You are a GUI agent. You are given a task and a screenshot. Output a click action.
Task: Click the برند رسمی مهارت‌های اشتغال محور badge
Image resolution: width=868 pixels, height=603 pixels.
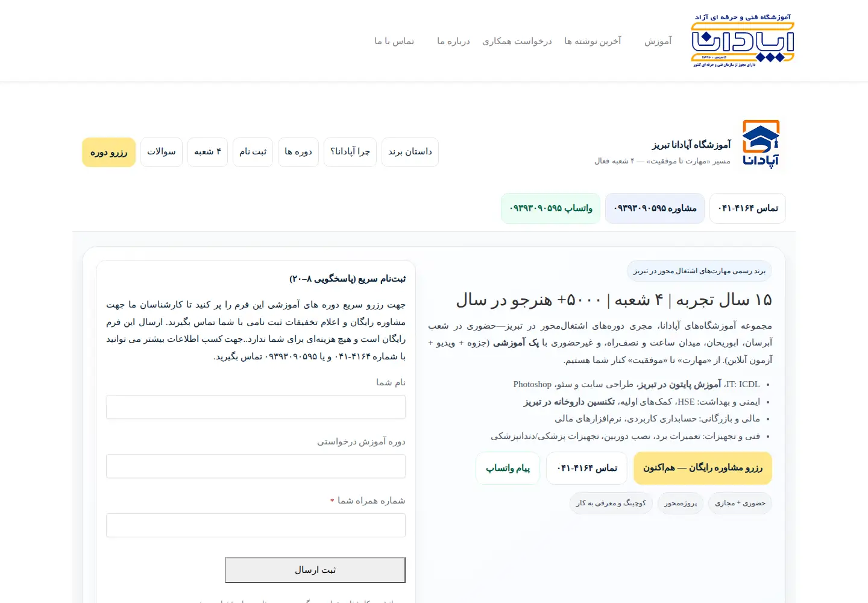coord(699,271)
